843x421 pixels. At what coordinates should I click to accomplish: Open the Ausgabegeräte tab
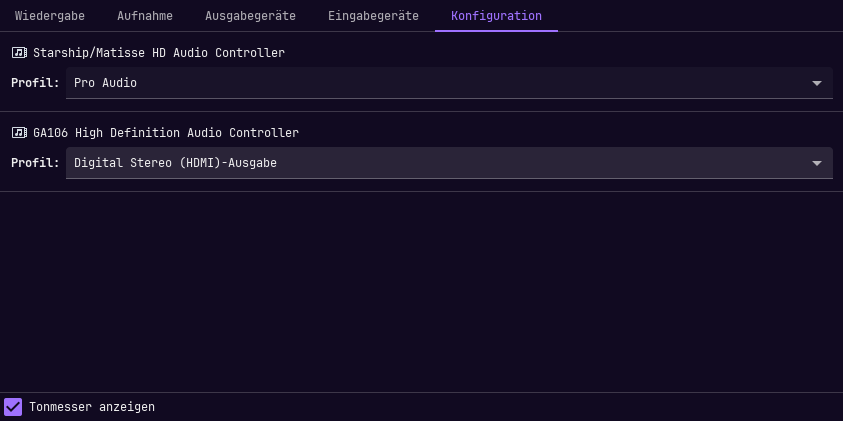(x=251, y=16)
